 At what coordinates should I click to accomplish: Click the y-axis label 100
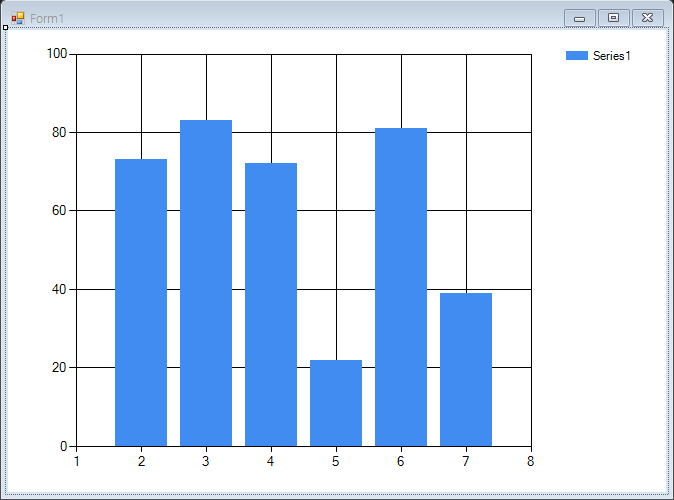(57, 54)
